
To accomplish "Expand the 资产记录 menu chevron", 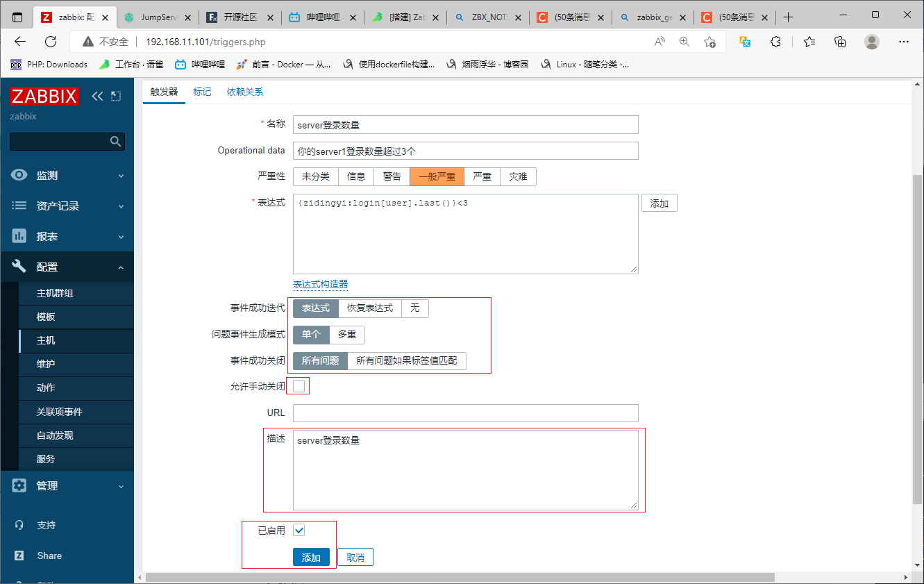I will (x=121, y=207).
